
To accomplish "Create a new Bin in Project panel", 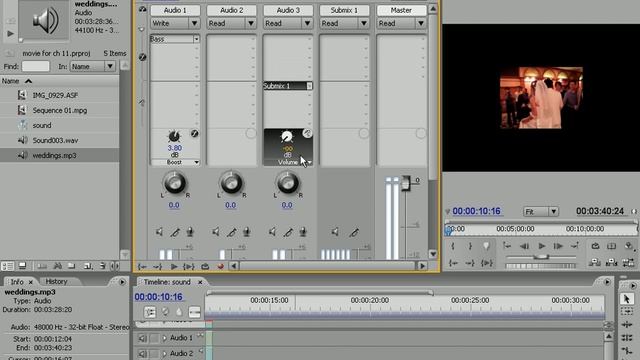I will [71, 266].
